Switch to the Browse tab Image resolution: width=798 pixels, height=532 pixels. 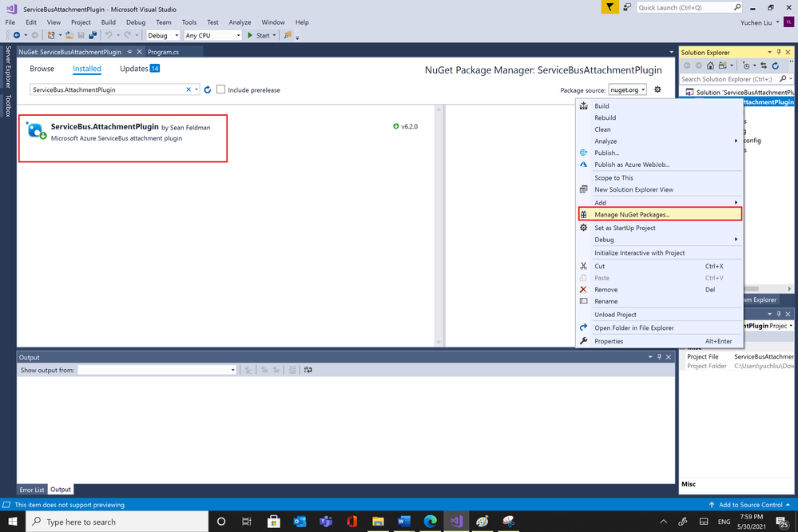[x=42, y=69]
